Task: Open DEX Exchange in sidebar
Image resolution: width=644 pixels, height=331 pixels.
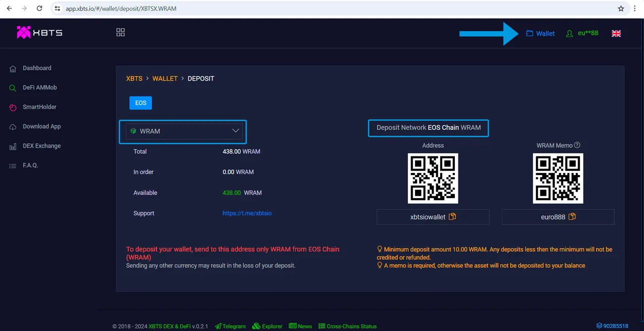Action: (42, 146)
